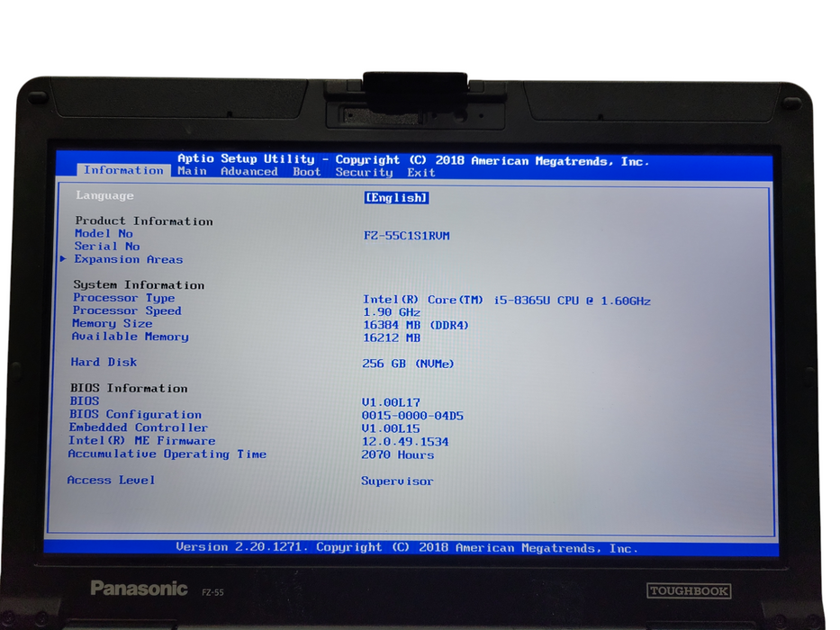Click the Available Memory label
This screenshot has height=630, width=840.
coord(131,337)
